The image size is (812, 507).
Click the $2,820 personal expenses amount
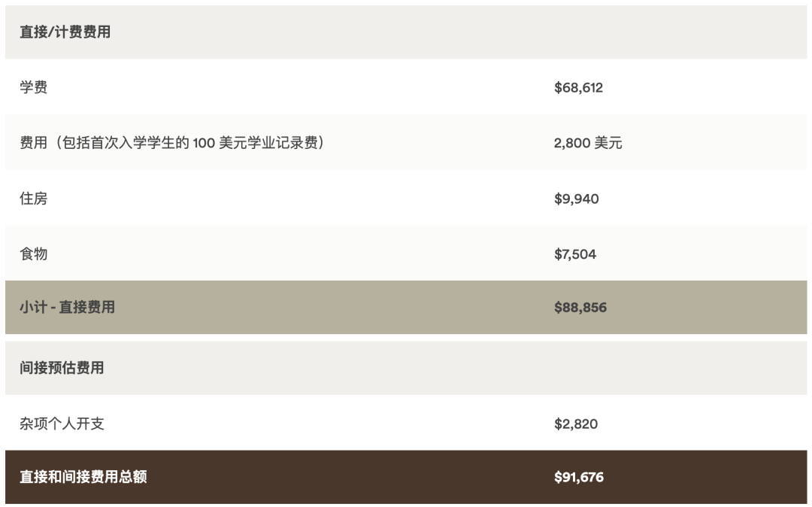576,424
